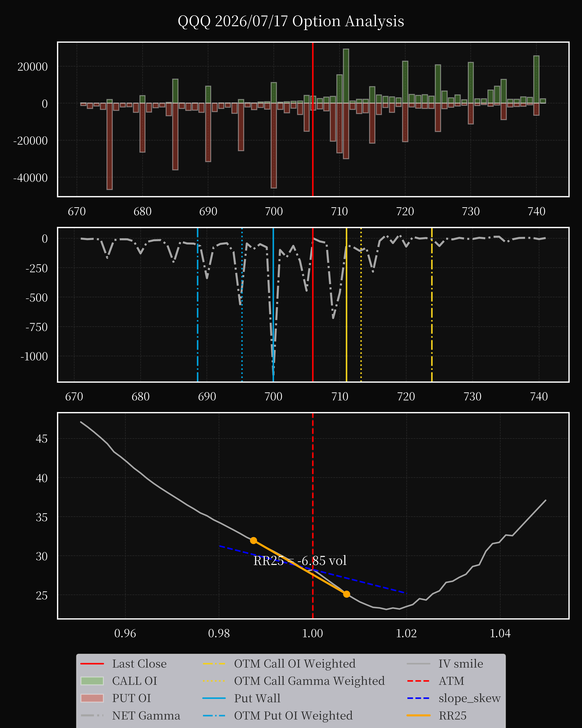The image size is (582, 728).
Task: Click the CALL OI green legend swatch
Action: tap(92, 681)
